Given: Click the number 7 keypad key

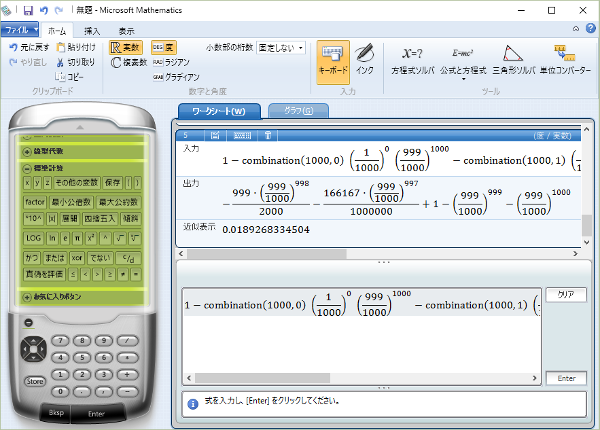Looking at the screenshot, I should click(x=60, y=340).
